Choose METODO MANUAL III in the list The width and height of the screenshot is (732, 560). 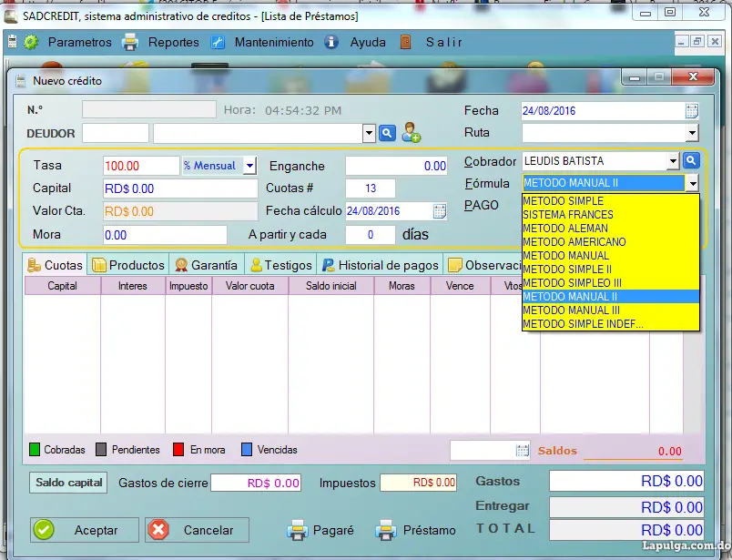point(611,311)
